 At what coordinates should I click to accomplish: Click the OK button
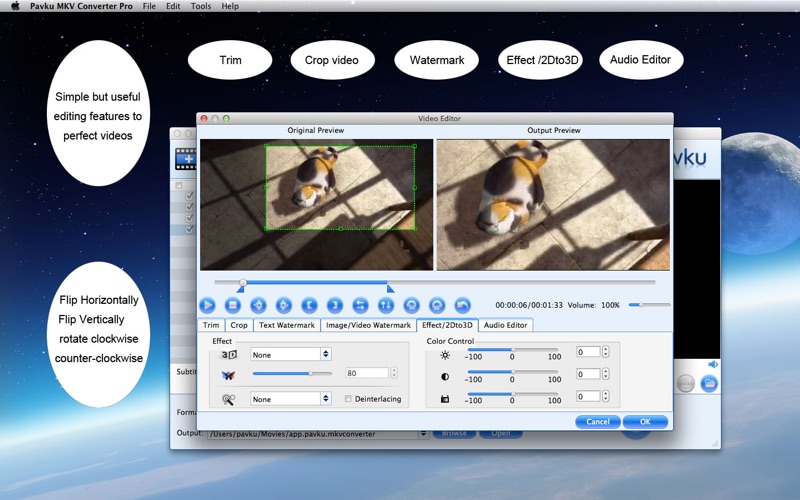coord(645,421)
